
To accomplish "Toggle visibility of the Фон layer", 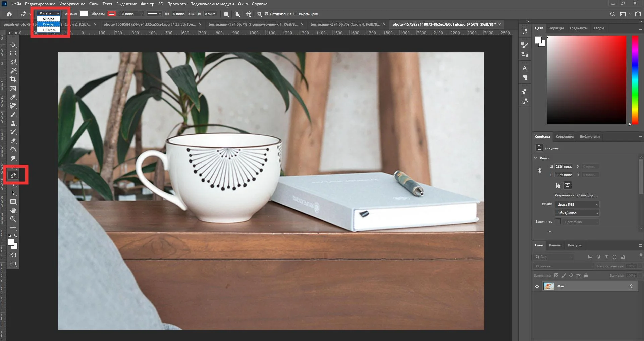I will click(x=537, y=286).
